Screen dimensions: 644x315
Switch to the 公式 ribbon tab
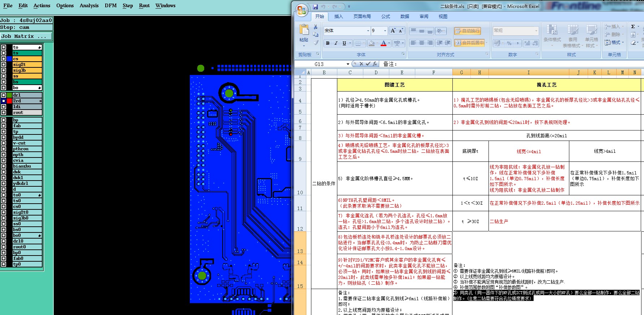coord(386,17)
